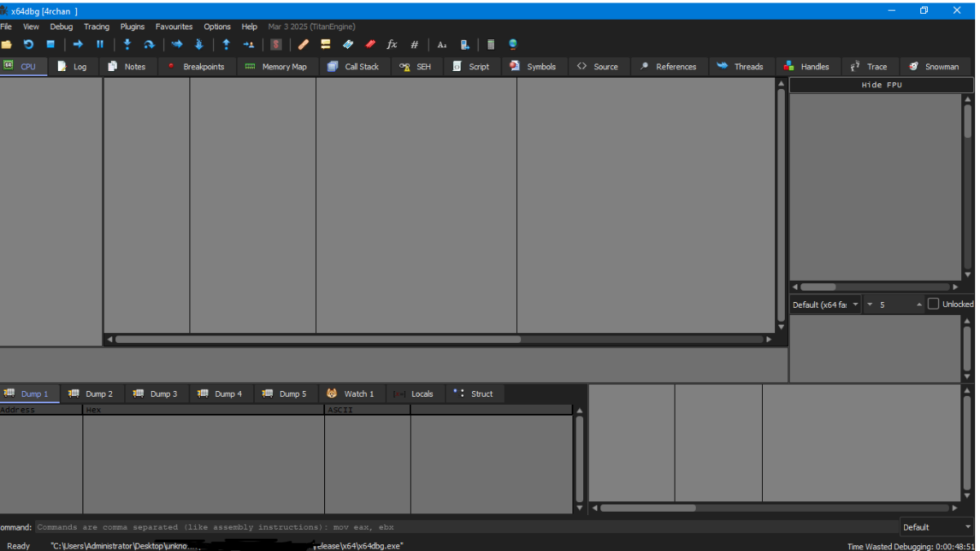Open Patches with the bandage icon
980x551 pixels.
coord(303,44)
